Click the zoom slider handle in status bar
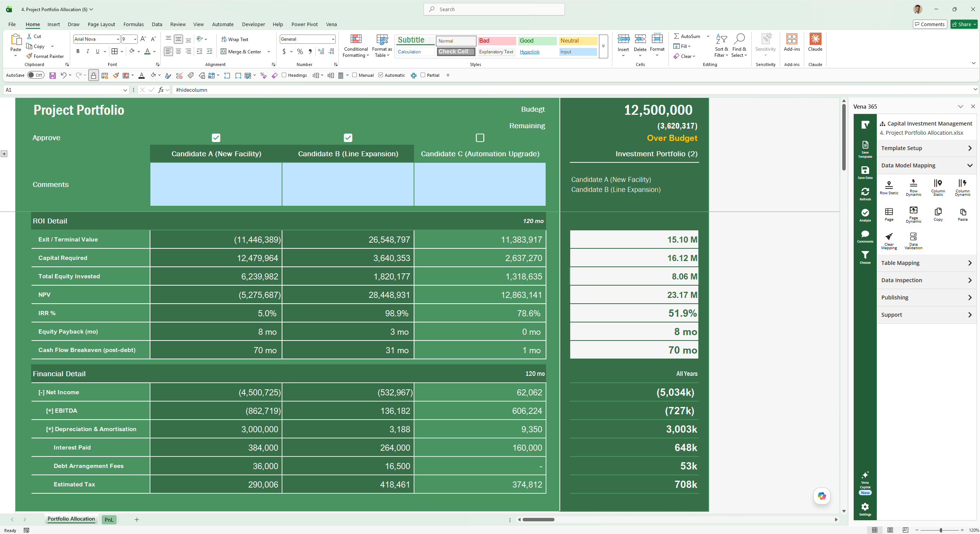This screenshot has width=980, height=534. (x=940, y=530)
